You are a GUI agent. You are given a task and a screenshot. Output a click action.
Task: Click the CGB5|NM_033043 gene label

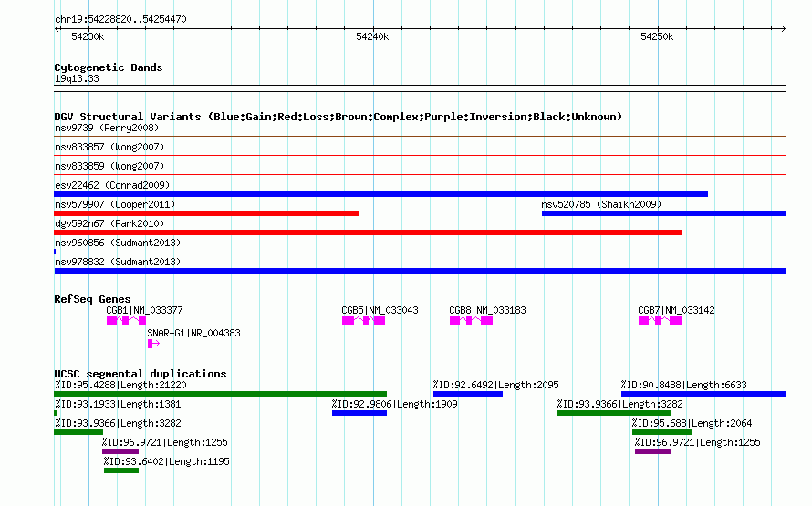point(380,310)
